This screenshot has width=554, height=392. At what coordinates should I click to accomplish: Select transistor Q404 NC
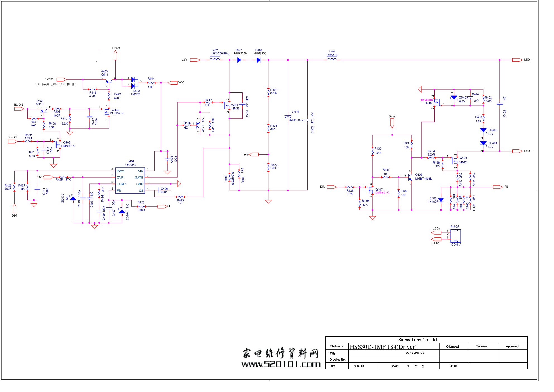tap(198, 125)
